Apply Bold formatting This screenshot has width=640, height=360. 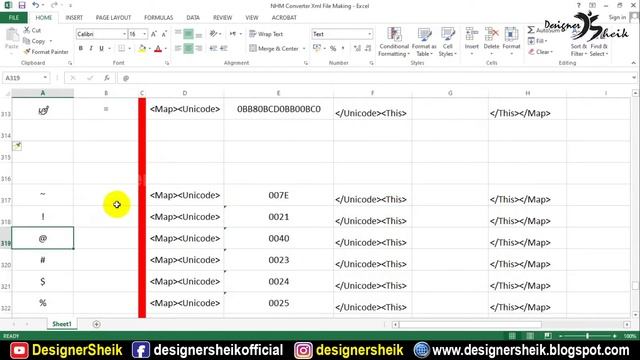coord(81,49)
